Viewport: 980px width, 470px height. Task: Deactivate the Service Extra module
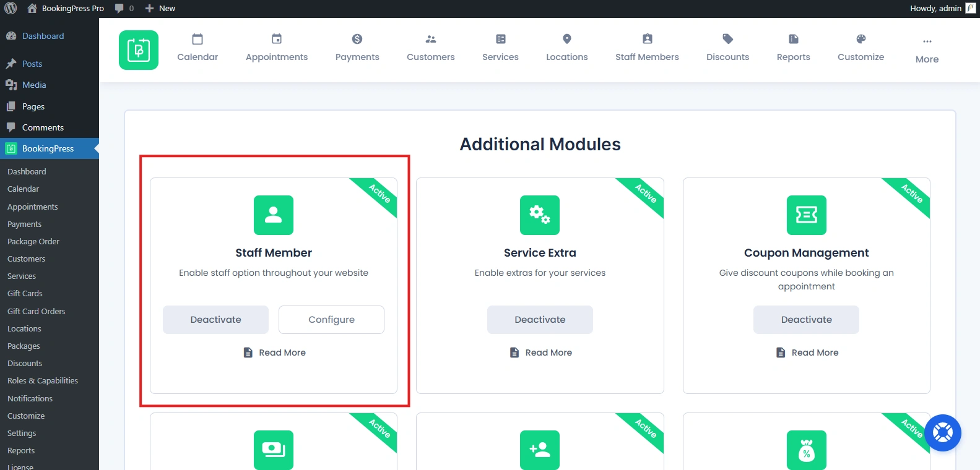pos(540,320)
